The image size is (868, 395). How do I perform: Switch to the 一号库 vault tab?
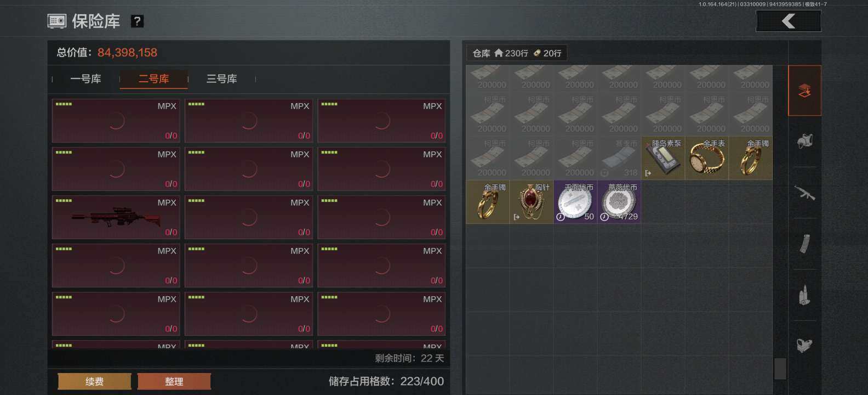pyautogui.click(x=86, y=79)
